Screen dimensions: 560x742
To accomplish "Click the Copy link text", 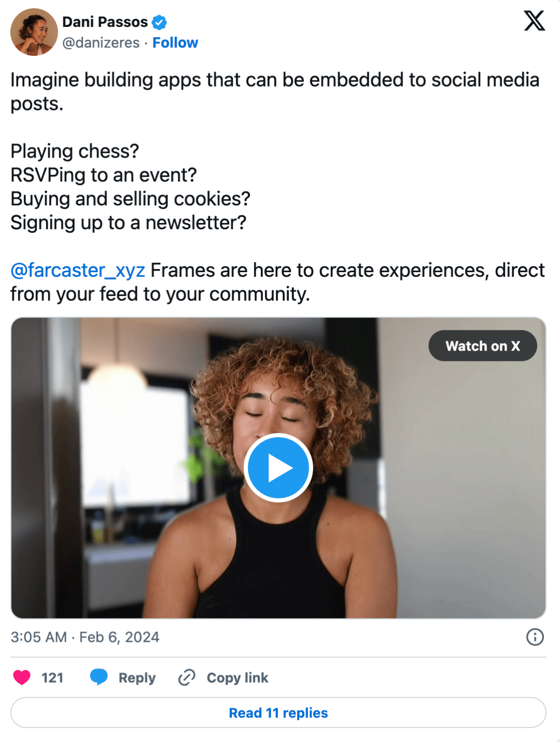I will click(x=237, y=678).
